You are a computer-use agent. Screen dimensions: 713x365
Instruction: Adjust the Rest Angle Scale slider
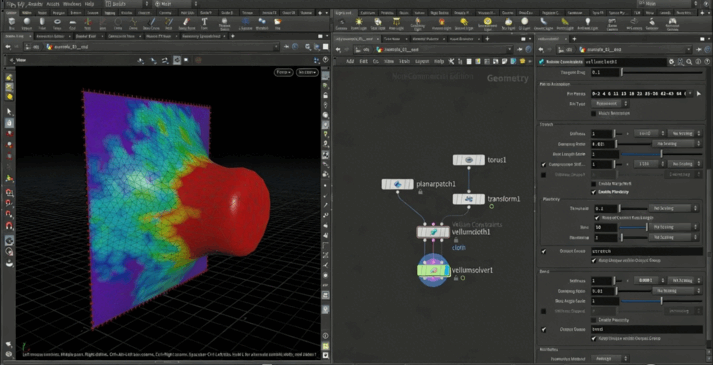tap(661, 301)
